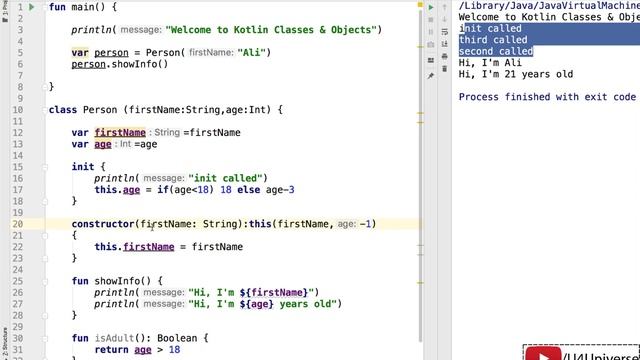
Task: Click the warning stripe mark near line 25
Action: 420,282
